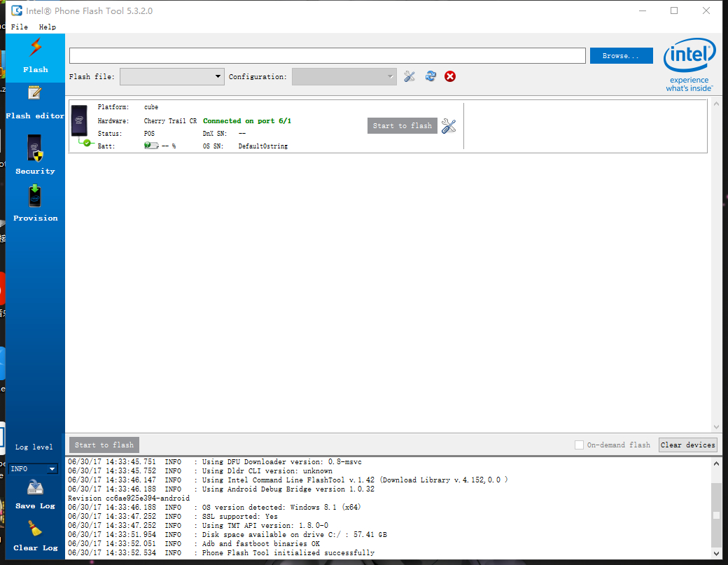
Task: Click the flash file path input field
Action: pos(328,56)
